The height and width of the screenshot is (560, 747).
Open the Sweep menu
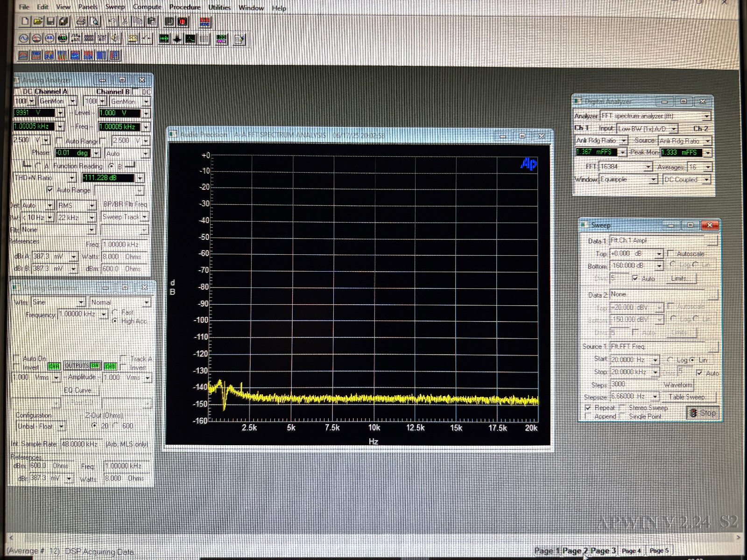pyautogui.click(x=115, y=7)
